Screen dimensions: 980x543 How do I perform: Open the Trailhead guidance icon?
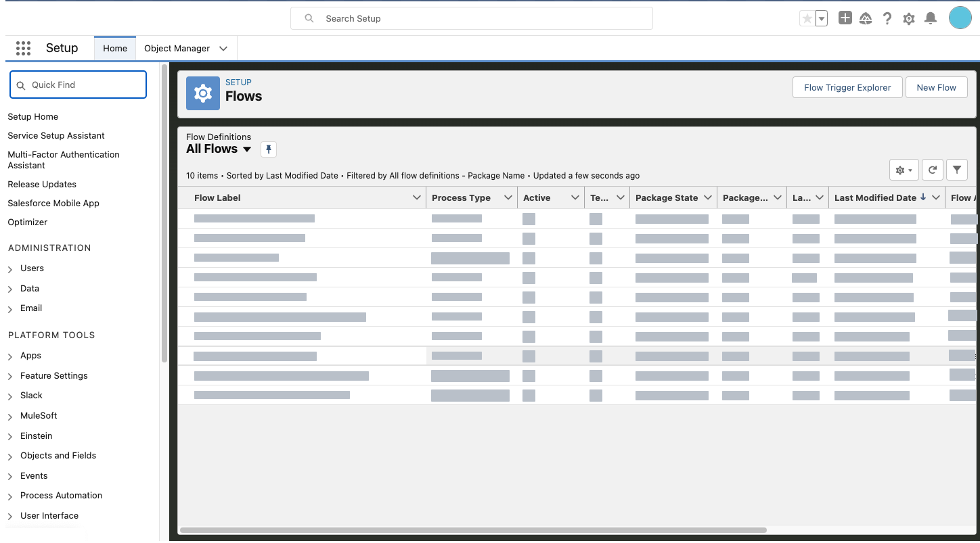click(866, 19)
